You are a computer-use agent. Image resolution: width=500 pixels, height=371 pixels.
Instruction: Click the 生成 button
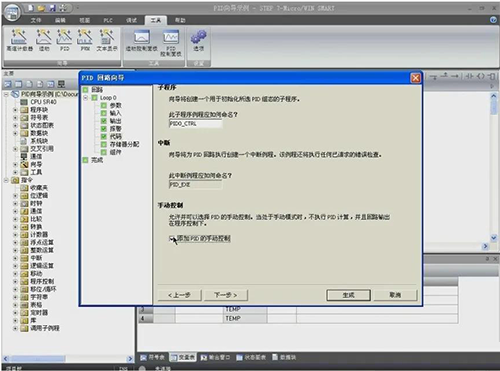click(x=348, y=295)
